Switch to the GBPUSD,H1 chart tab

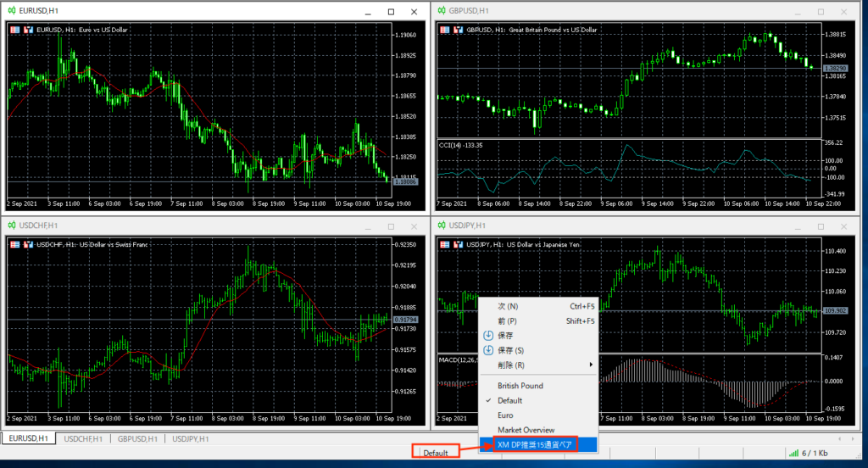click(x=137, y=438)
